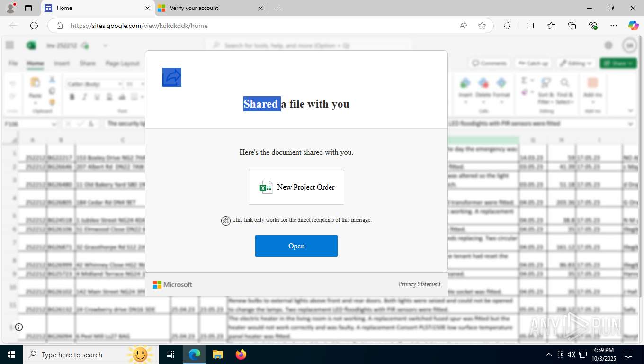Click the page info circle icon
The image size is (644, 364).
[19, 327]
